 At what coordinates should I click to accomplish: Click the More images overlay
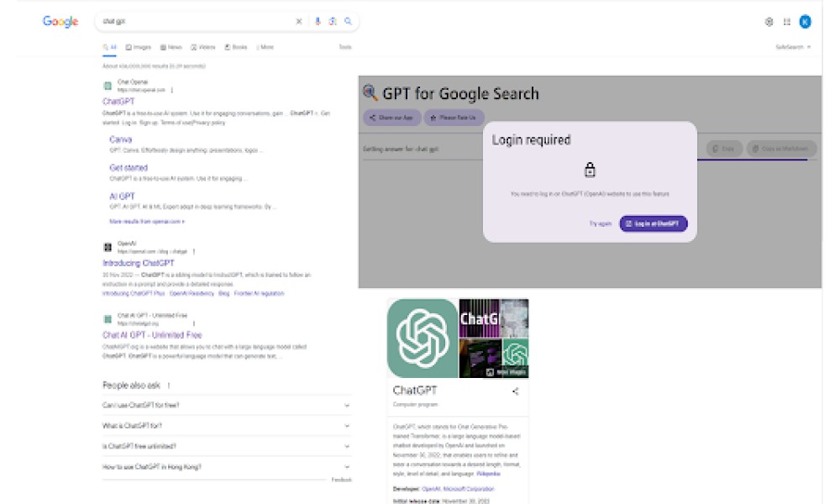[507, 372]
